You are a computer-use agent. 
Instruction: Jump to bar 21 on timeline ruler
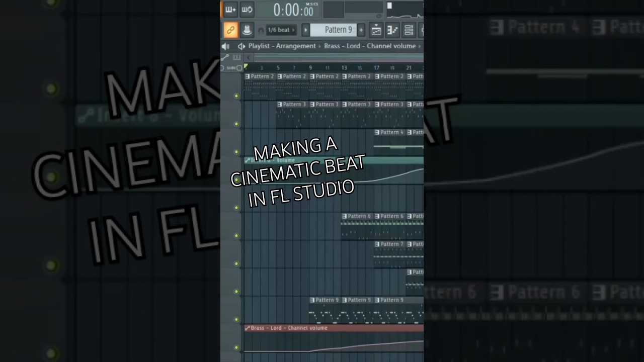click(x=409, y=68)
